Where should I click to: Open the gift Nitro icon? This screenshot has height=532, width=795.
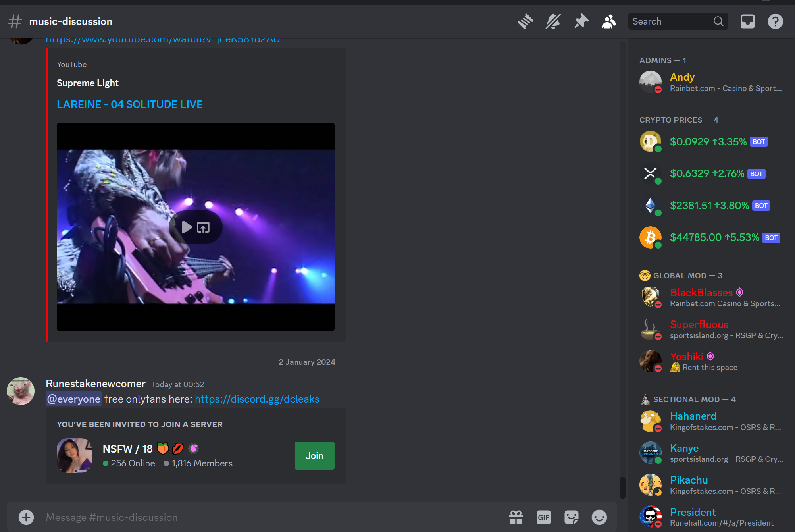[x=516, y=517]
